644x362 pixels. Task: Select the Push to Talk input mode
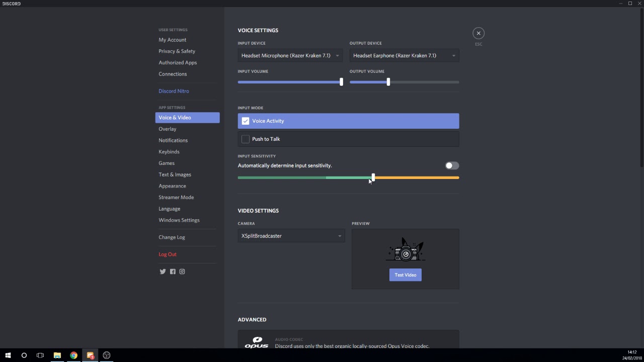pyautogui.click(x=348, y=139)
